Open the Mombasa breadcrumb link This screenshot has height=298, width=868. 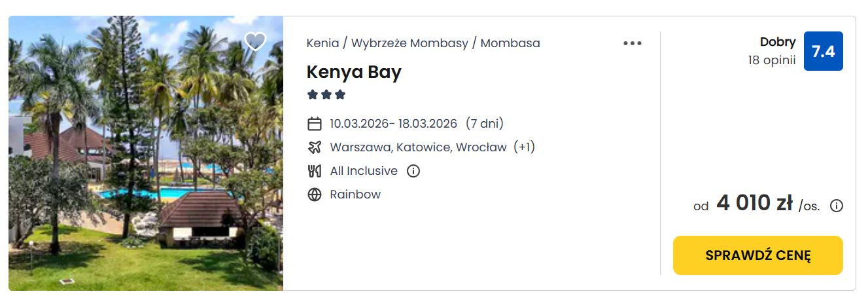[510, 43]
